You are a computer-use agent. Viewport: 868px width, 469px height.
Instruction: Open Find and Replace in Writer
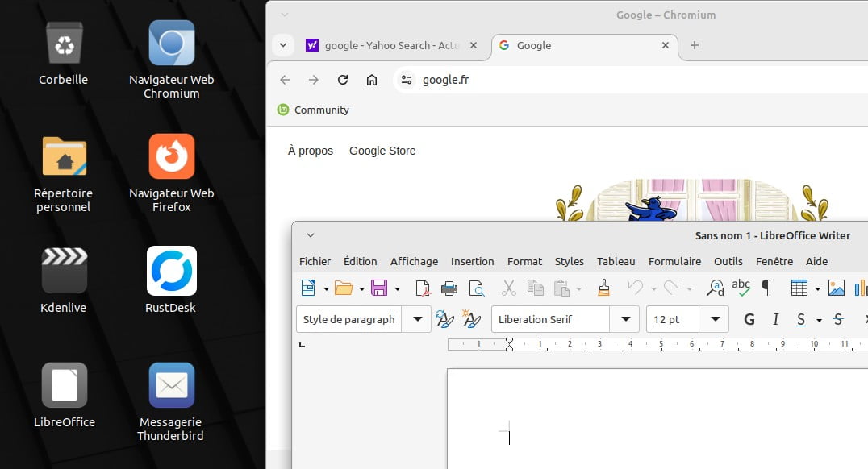tap(715, 288)
